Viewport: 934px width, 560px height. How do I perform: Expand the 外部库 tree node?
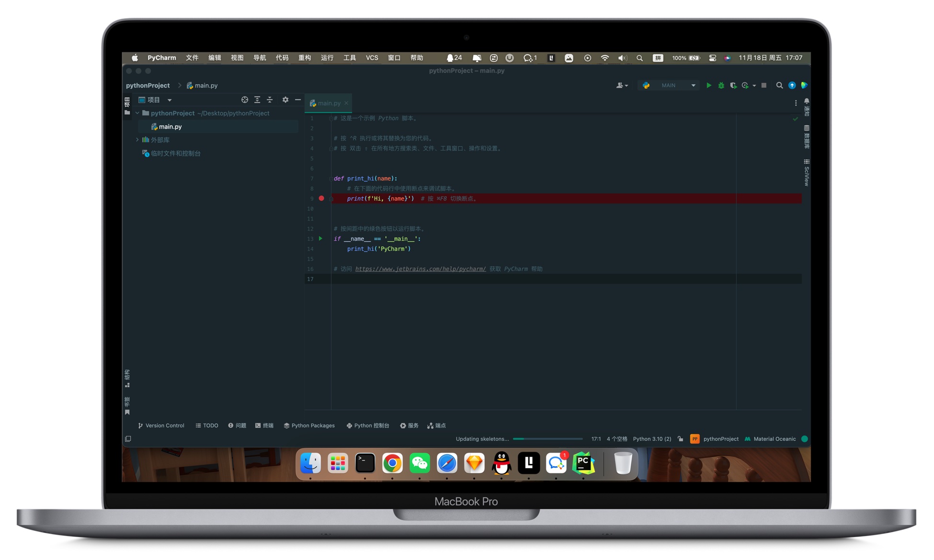coord(137,140)
